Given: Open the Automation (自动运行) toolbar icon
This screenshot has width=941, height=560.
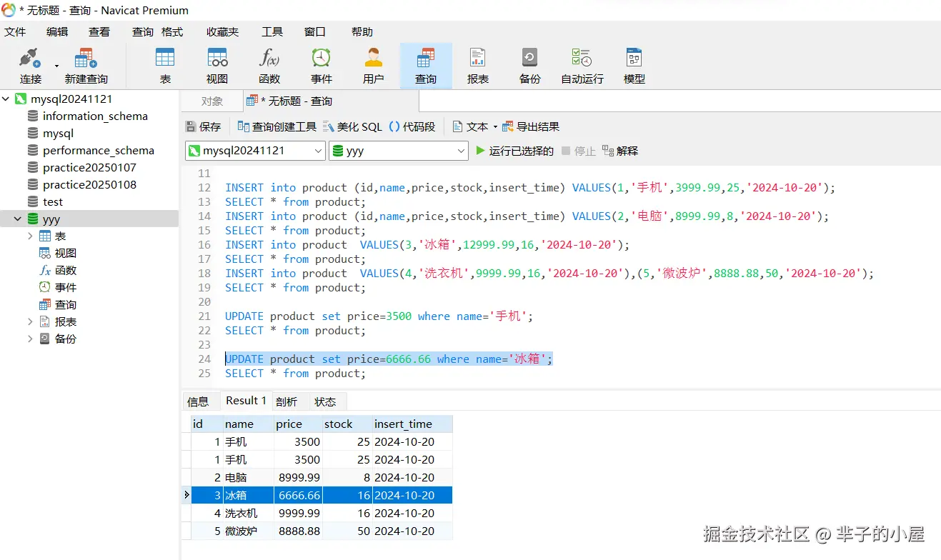Looking at the screenshot, I should coord(582,66).
